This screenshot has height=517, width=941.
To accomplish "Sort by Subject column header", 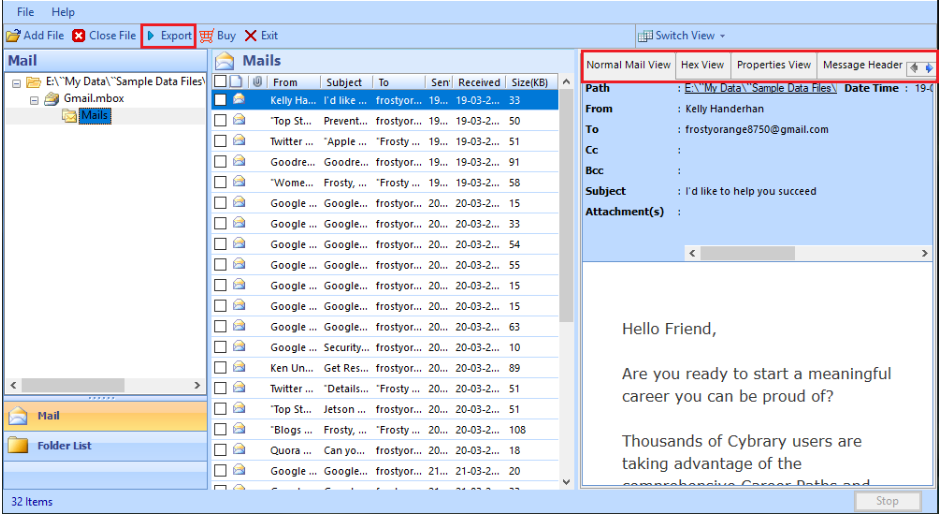I will (346, 82).
